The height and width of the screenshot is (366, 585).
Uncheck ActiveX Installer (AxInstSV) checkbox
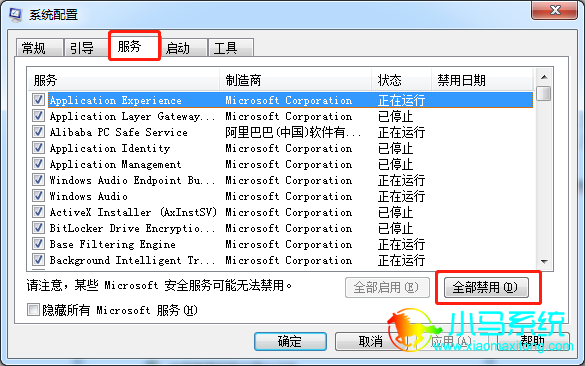tap(38, 212)
